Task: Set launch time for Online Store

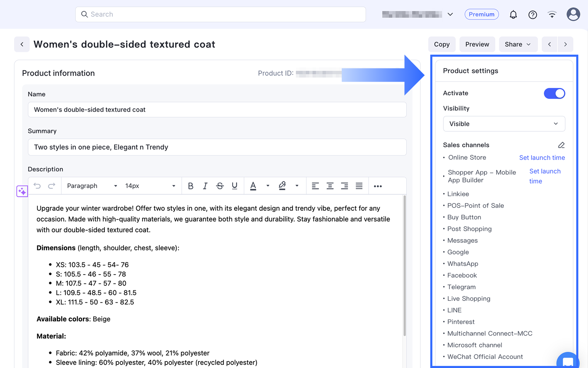Action: [542, 158]
